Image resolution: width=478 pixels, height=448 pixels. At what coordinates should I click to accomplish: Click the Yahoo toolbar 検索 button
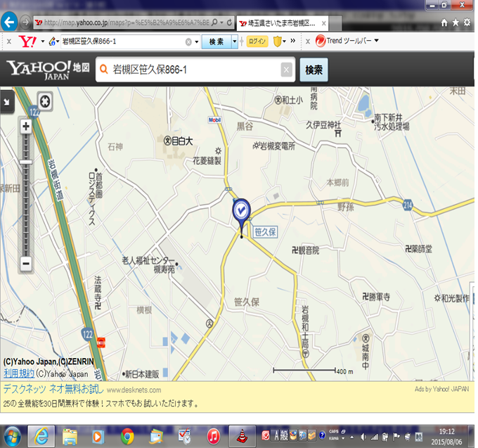[x=216, y=41]
